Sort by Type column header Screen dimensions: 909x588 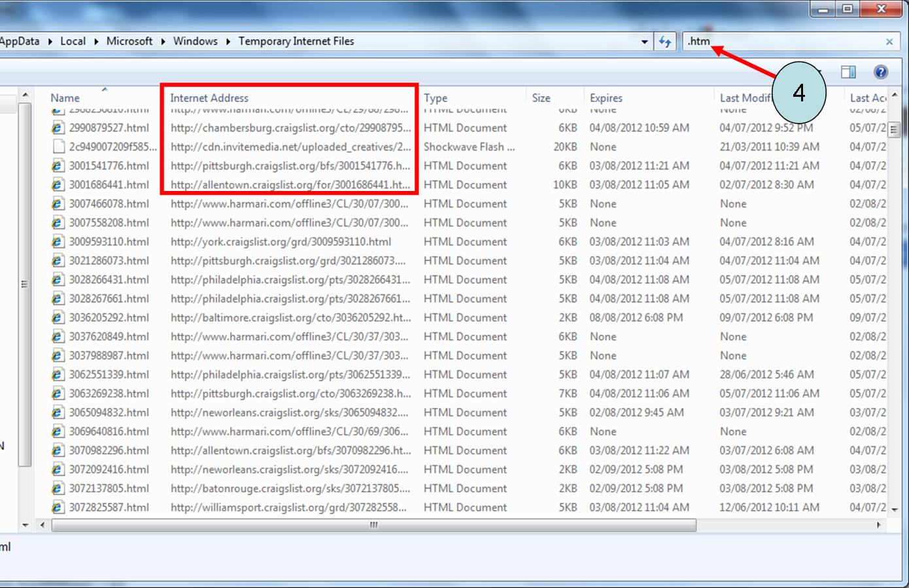[436, 98]
